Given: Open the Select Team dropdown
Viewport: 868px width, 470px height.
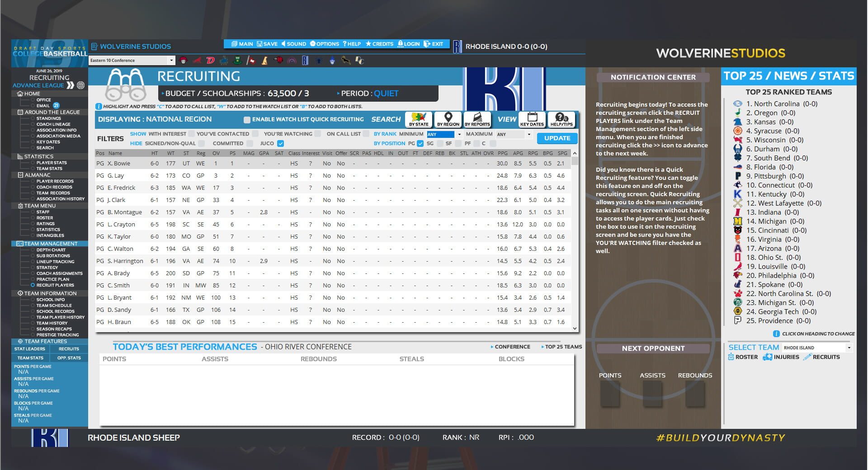Looking at the screenshot, I should click(849, 347).
